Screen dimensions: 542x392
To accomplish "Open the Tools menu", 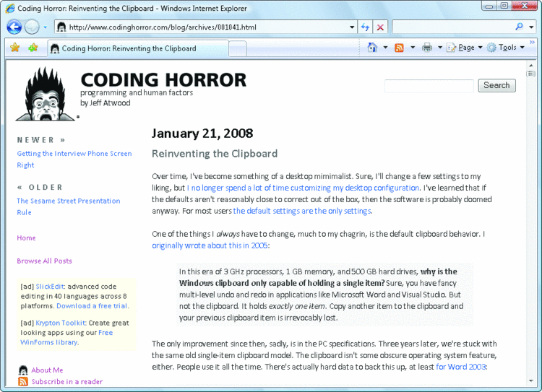I will (505, 48).
